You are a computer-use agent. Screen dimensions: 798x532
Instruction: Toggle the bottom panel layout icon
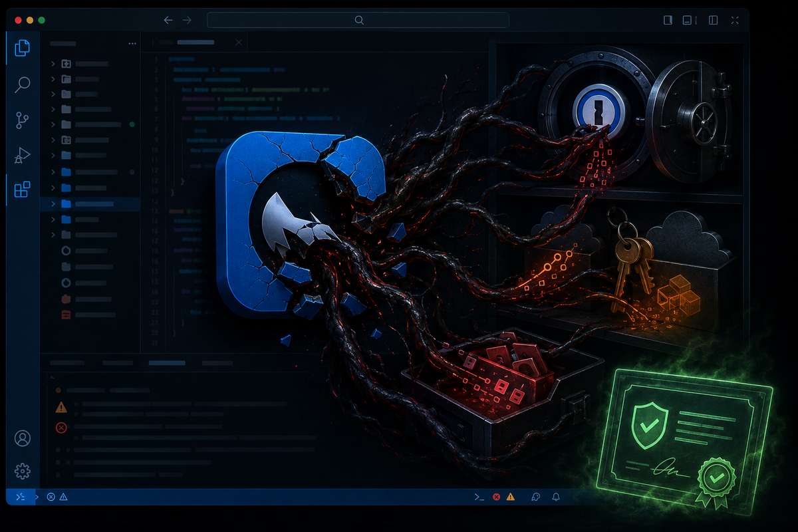click(688, 20)
